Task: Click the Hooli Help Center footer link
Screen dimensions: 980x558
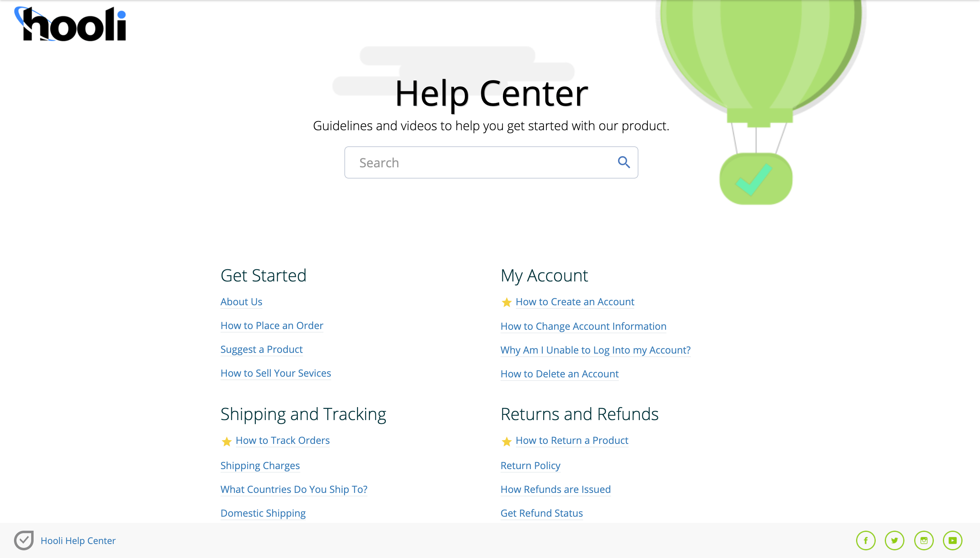Action: point(78,540)
